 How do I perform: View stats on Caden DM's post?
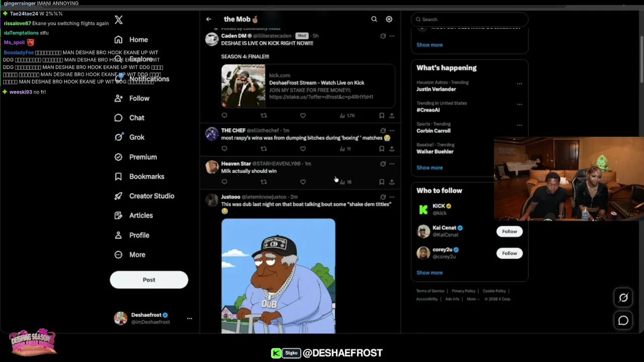[x=347, y=116]
